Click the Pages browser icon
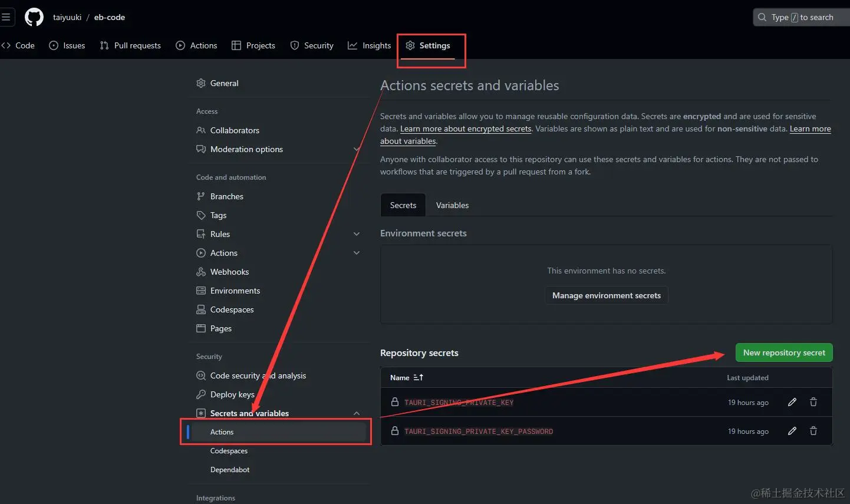The width and height of the screenshot is (850, 504). 201,328
